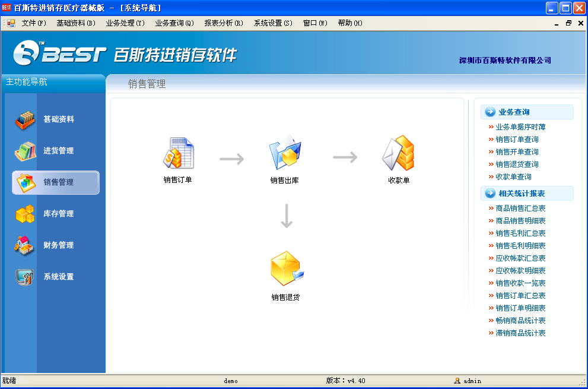Restore the inner MDI child window
This screenshot has width=588, height=389.
[568, 23]
